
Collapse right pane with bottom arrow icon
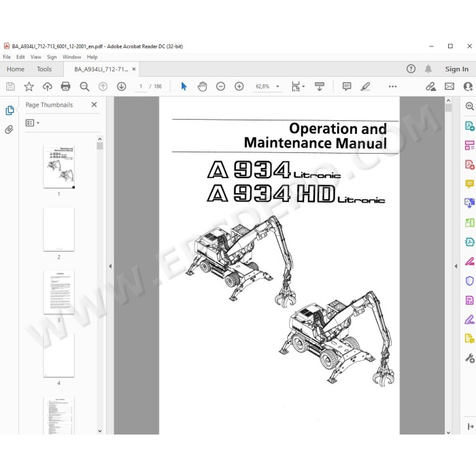[471, 426]
